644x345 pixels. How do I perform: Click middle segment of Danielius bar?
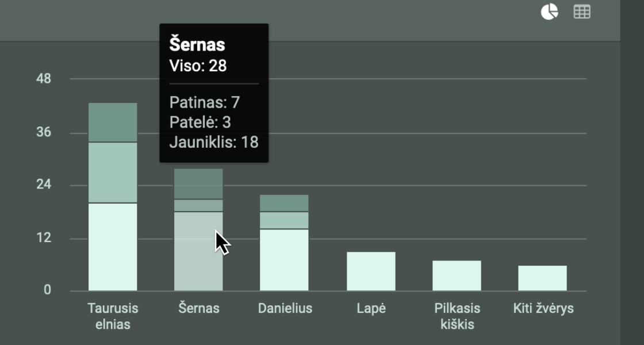tap(284, 220)
